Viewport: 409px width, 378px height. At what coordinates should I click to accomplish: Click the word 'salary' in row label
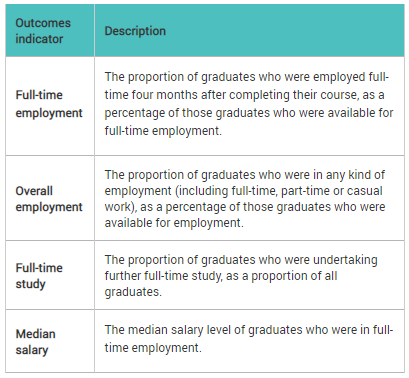point(32,350)
